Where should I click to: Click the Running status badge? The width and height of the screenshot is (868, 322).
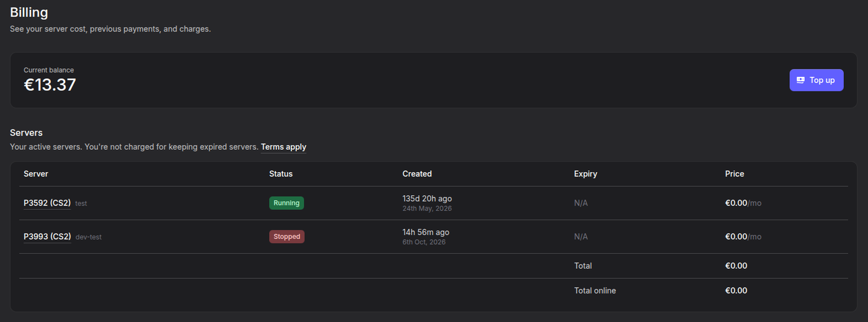pos(286,203)
